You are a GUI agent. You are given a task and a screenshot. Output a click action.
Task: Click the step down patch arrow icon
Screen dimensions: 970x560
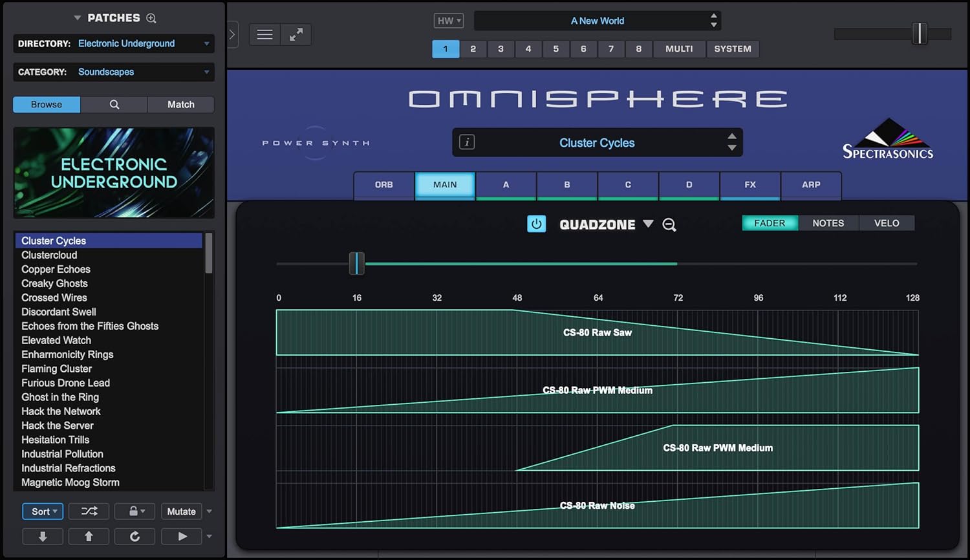(43, 536)
